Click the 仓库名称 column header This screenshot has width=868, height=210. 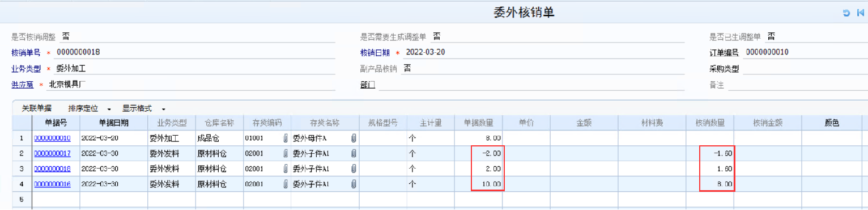pyautogui.click(x=219, y=123)
